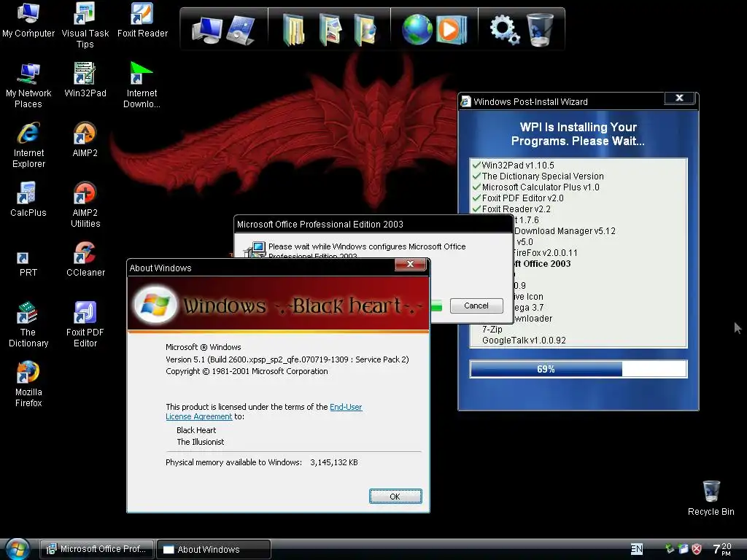The width and height of the screenshot is (747, 560).
Task: Launch Foxit Reader from the desktop
Action: [142, 20]
